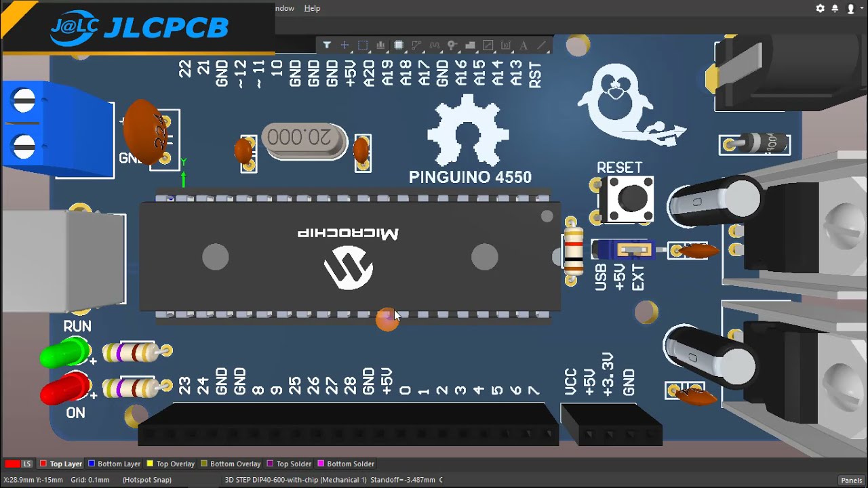Switch to the Top Layer tab
868x488 pixels.
point(61,464)
